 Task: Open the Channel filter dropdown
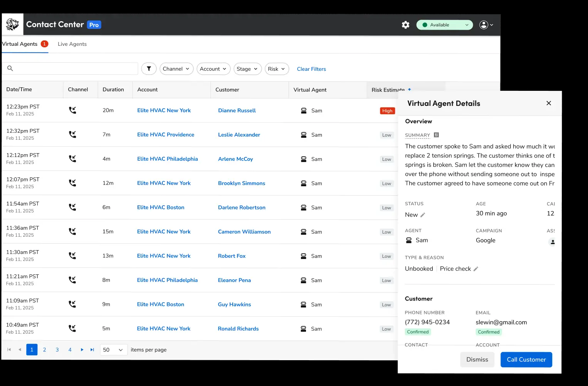coord(176,69)
